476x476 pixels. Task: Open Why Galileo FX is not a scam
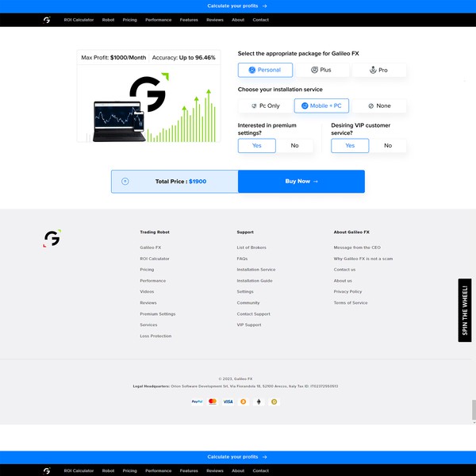click(363, 259)
